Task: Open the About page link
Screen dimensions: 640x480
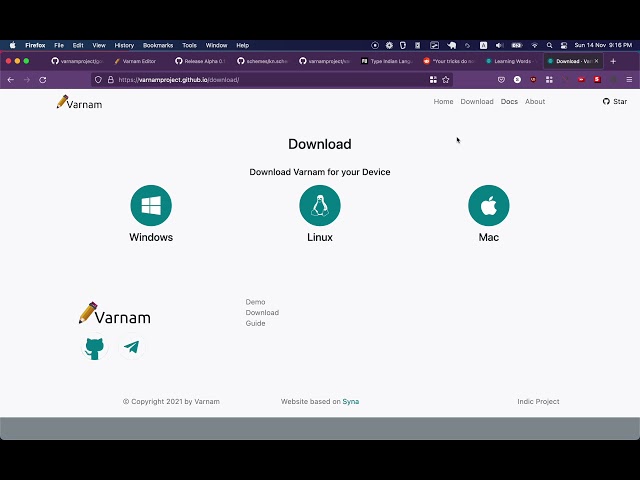Action: pos(535,102)
